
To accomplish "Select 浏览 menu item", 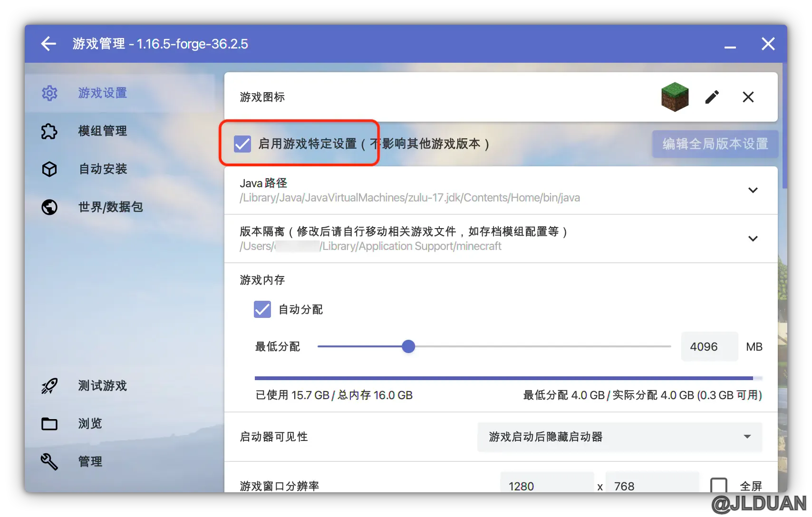I will pyautogui.click(x=120, y=424).
